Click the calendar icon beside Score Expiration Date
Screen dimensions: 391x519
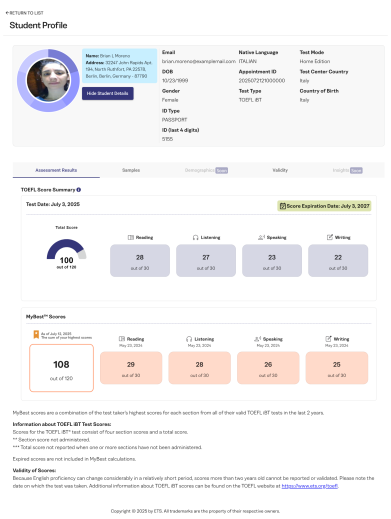point(283,206)
